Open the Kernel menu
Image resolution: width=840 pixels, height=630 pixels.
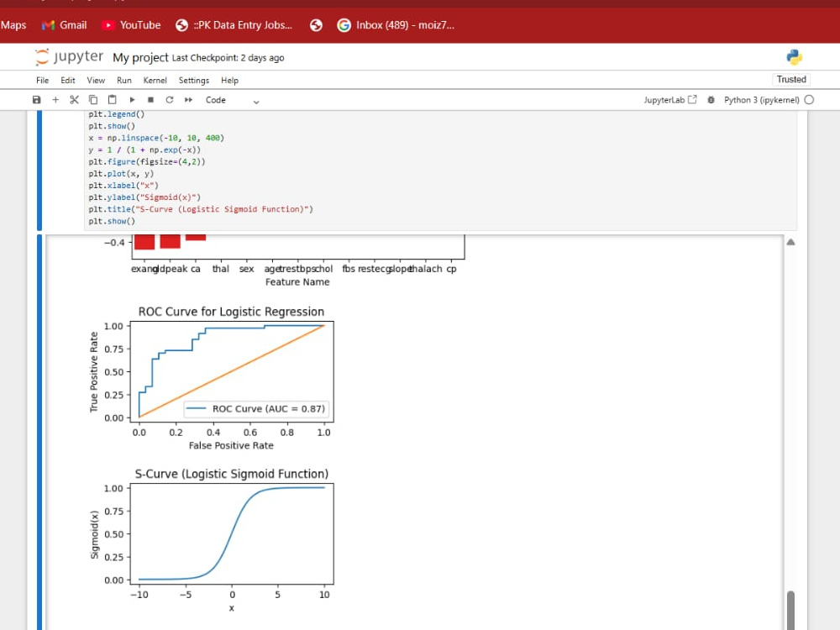(x=155, y=81)
